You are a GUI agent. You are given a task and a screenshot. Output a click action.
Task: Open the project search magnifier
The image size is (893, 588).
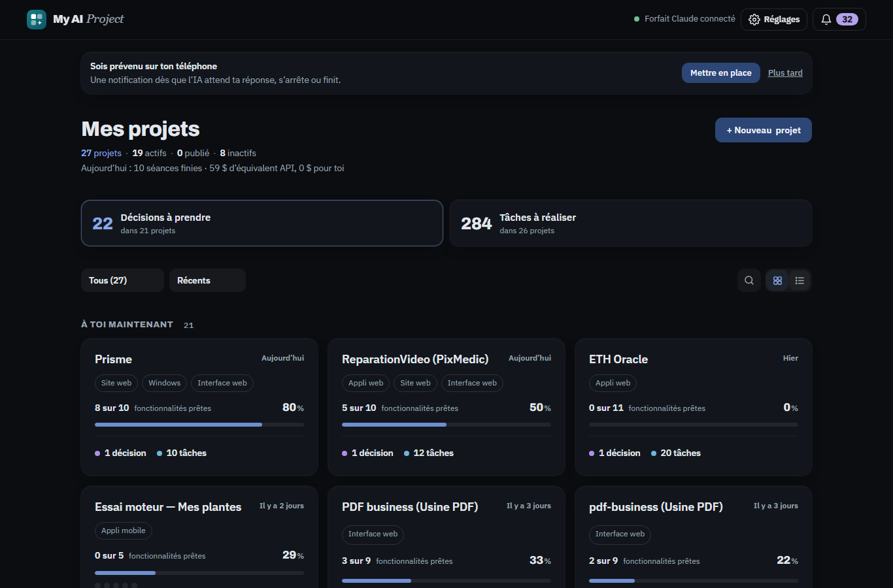pyautogui.click(x=749, y=280)
